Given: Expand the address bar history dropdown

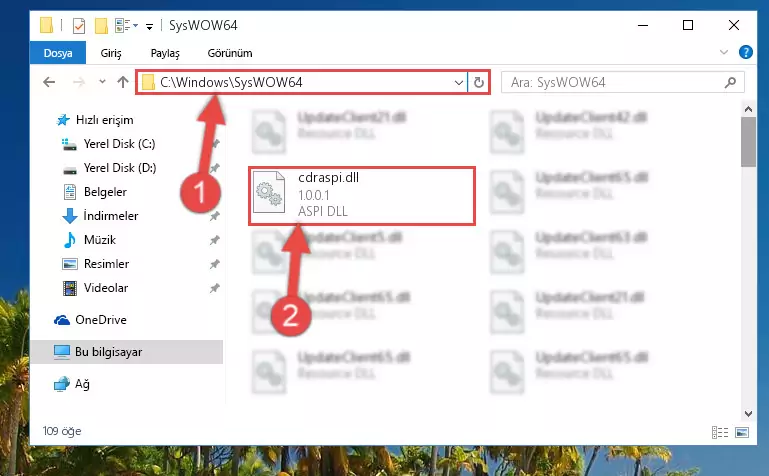Looking at the screenshot, I should (459, 82).
